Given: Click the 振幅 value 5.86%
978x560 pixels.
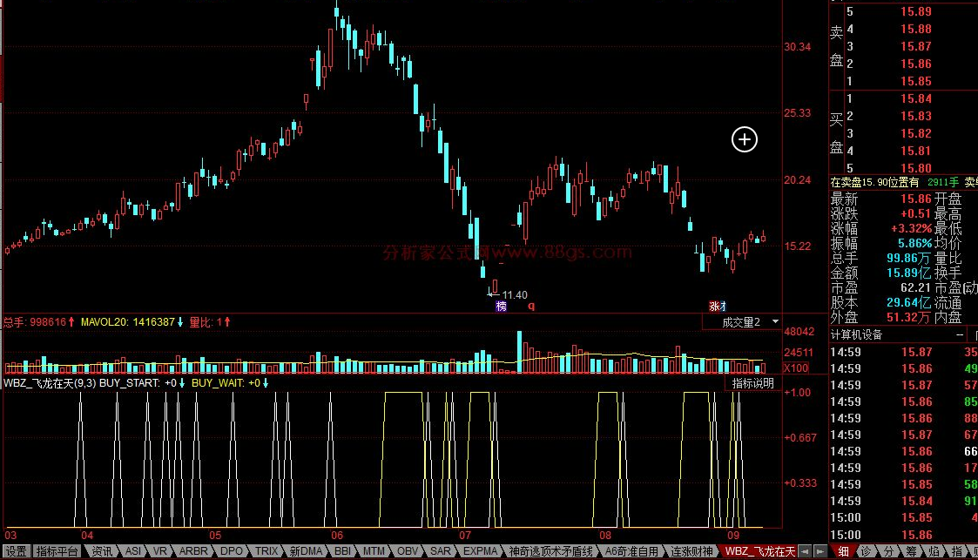Looking at the screenshot, I should [x=914, y=243].
